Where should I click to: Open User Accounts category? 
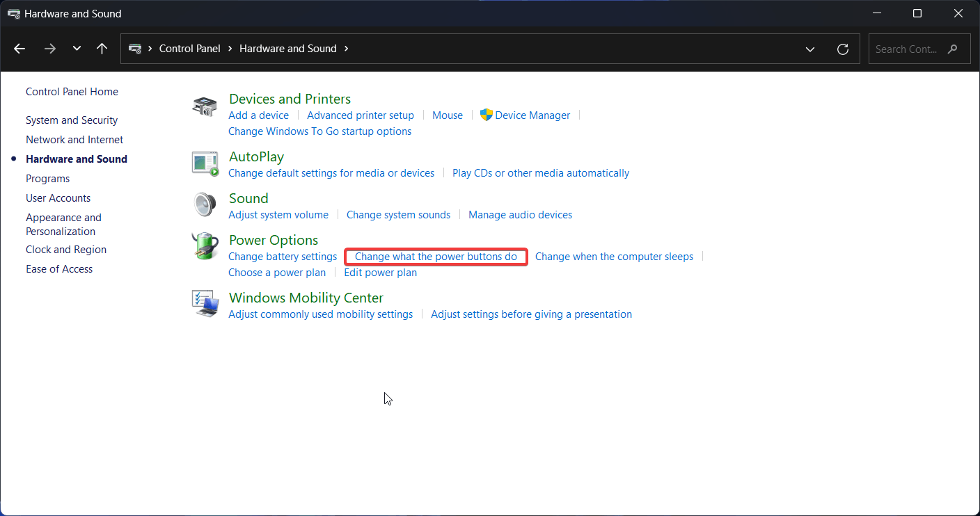point(58,198)
